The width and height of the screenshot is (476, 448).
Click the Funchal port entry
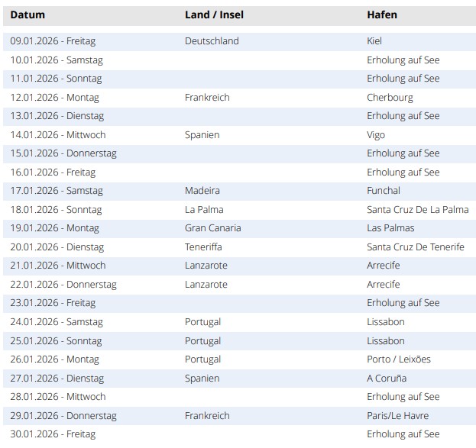384,191
